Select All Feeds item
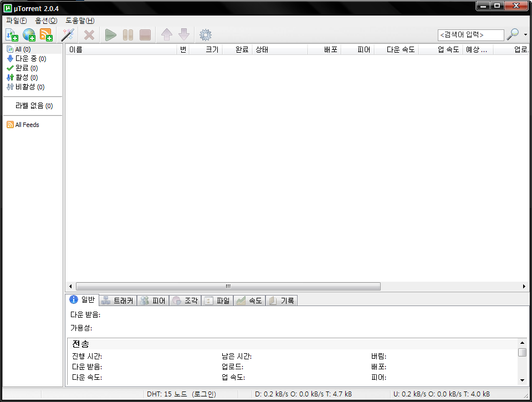The width and height of the screenshot is (532, 402). pyautogui.click(x=23, y=125)
